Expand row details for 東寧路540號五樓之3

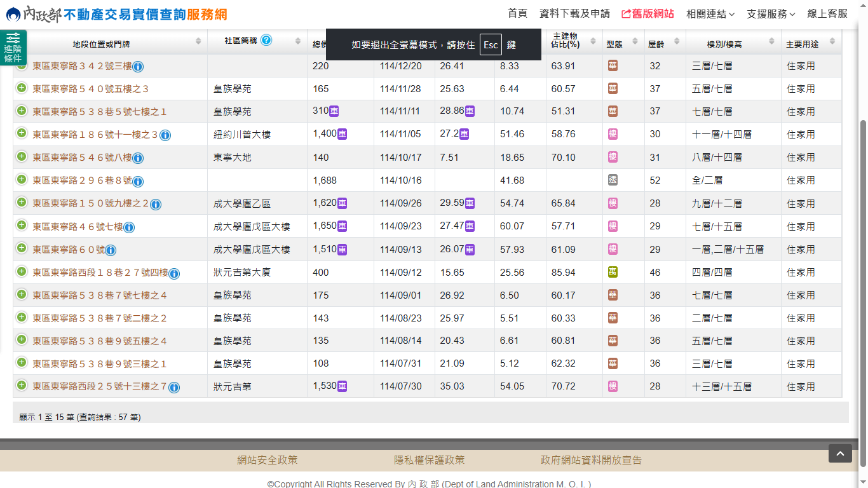pyautogui.click(x=22, y=88)
